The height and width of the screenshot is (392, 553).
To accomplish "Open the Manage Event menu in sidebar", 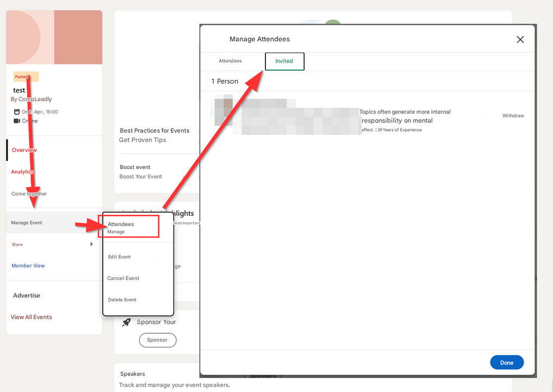I will (27, 223).
